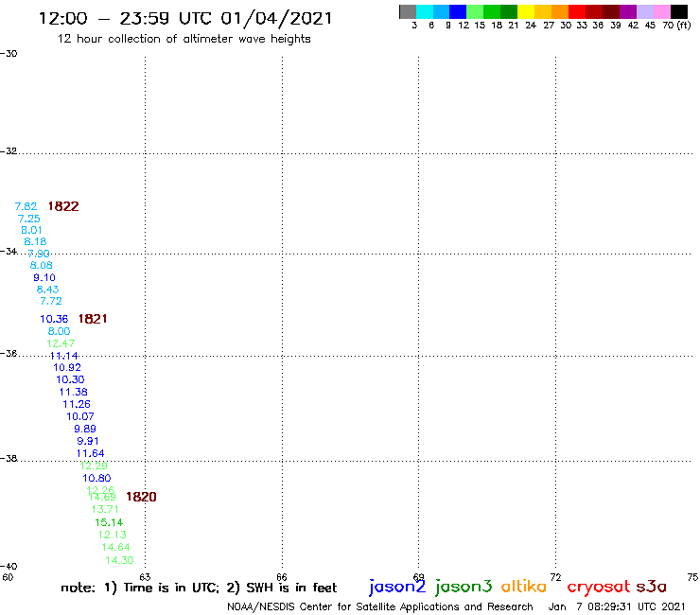Viewport: 700px width, 615px height.
Task: Click the reading '10.07'
Action: point(80,416)
